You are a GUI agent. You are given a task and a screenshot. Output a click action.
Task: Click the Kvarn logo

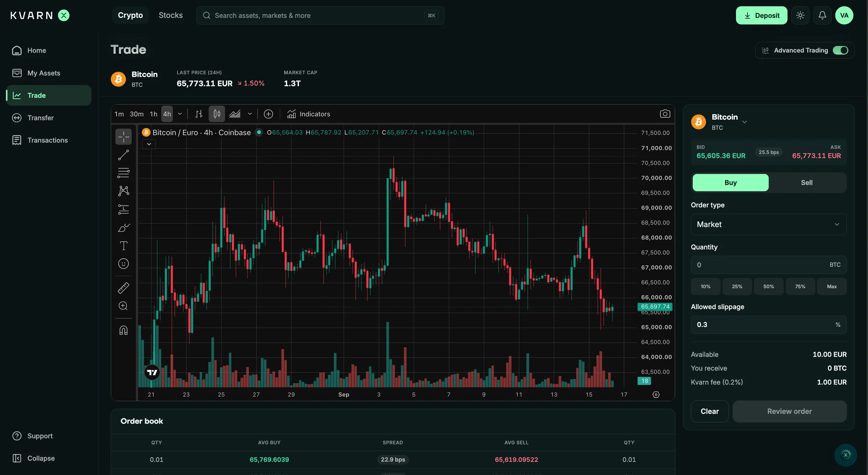tap(40, 15)
